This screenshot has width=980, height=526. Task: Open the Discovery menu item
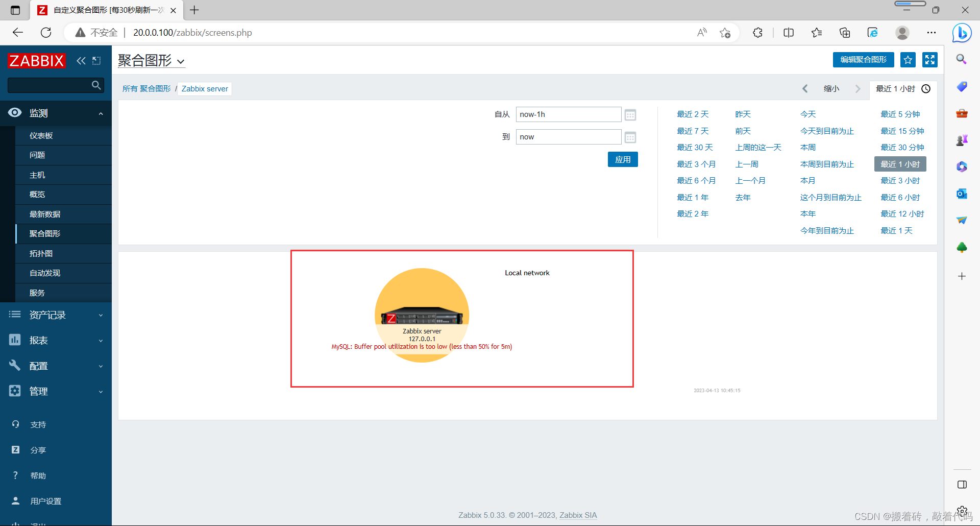pyautogui.click(x=63, y=273)
